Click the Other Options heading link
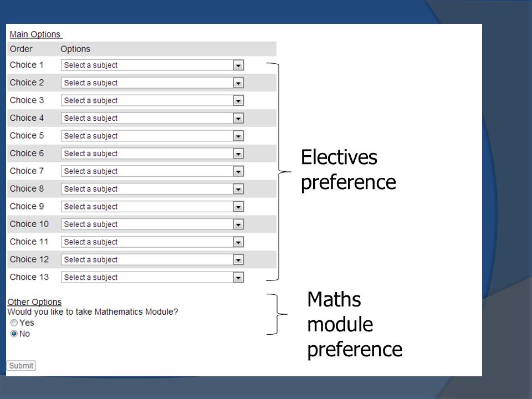 [x=34, y=301]
